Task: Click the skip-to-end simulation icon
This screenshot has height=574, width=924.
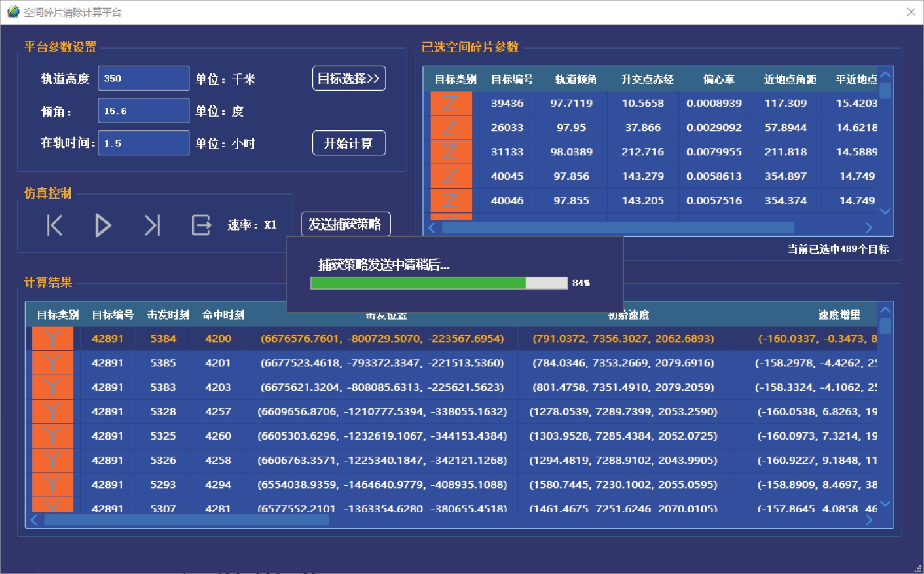Action: pos(152,225)
